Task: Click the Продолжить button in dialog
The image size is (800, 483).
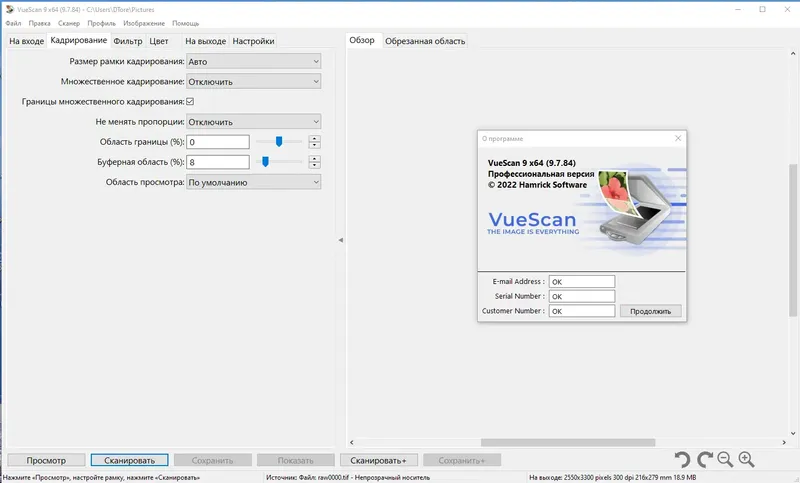Action: click(651, 311)
